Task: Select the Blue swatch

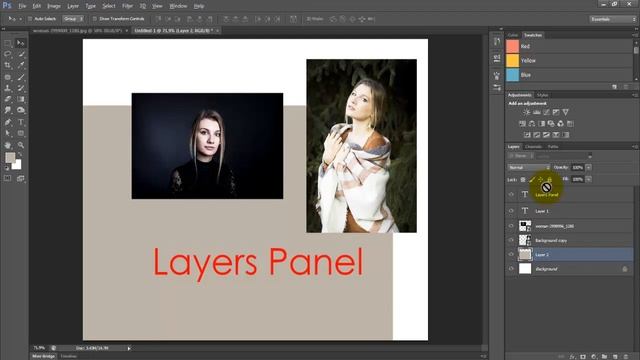Action: 512,75
